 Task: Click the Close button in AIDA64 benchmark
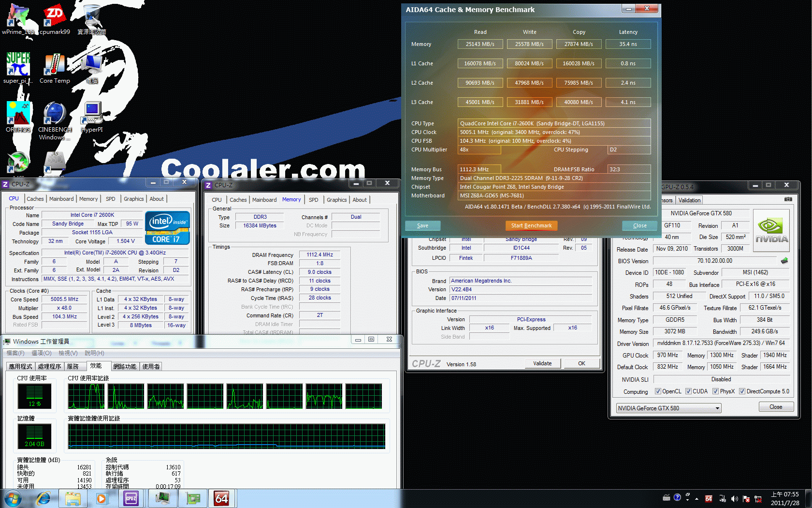point(639,225)
